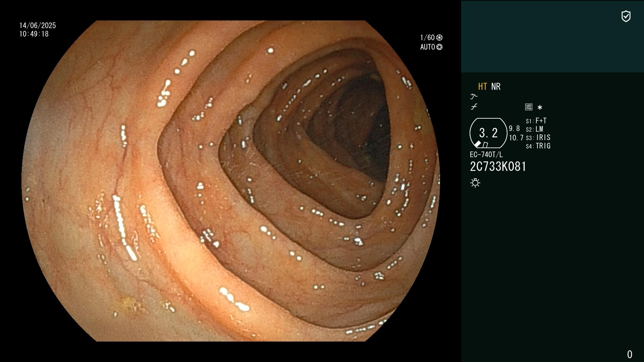Click the tone curve icon below HT
This screenshot has width=644, height=362.
(474, 107)
